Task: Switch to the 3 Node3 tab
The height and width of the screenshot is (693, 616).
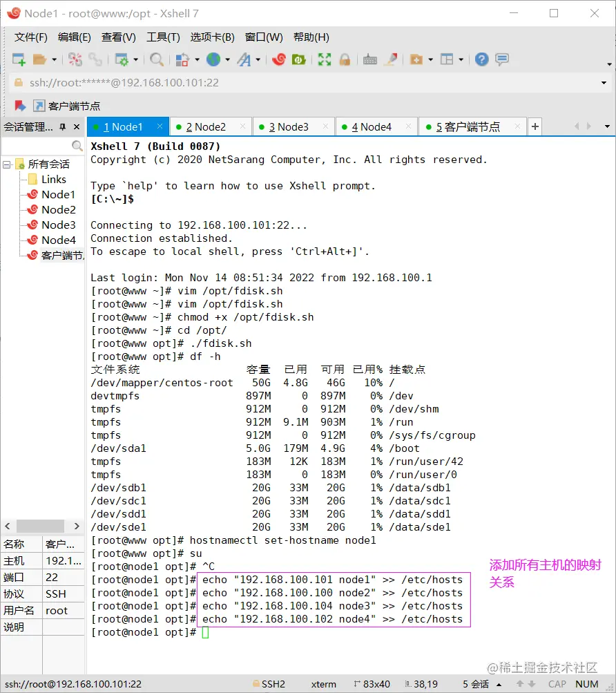Action: pos(294,127)
